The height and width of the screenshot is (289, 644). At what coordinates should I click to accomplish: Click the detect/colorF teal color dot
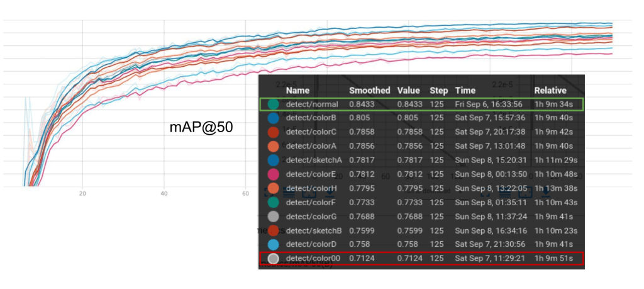click(273, 202)
